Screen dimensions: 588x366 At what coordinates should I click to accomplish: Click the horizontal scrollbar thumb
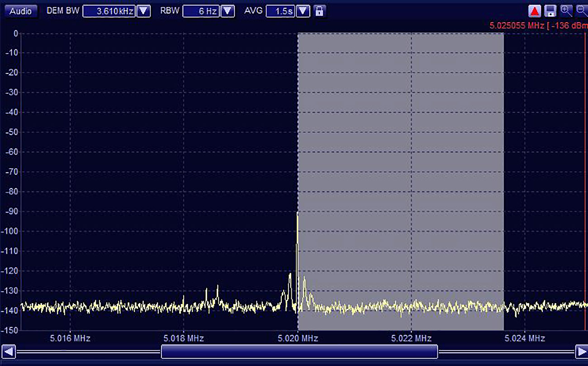299,352
